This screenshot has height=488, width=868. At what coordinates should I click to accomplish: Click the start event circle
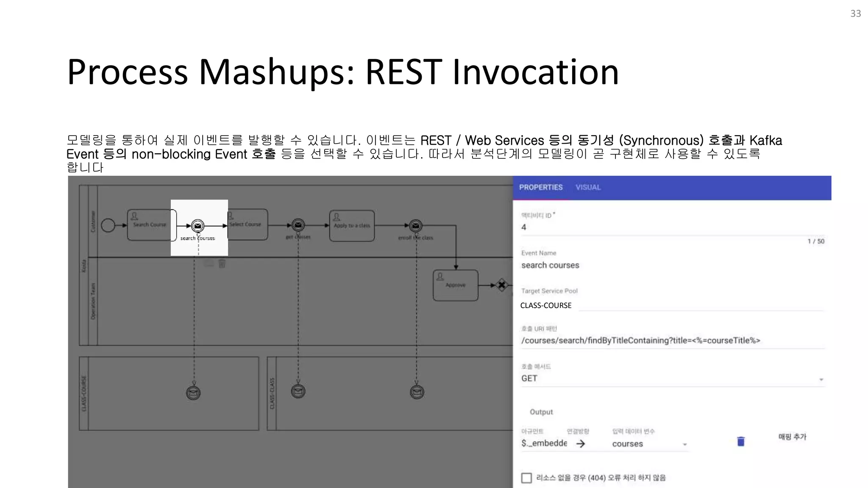[x=108, y=225]
